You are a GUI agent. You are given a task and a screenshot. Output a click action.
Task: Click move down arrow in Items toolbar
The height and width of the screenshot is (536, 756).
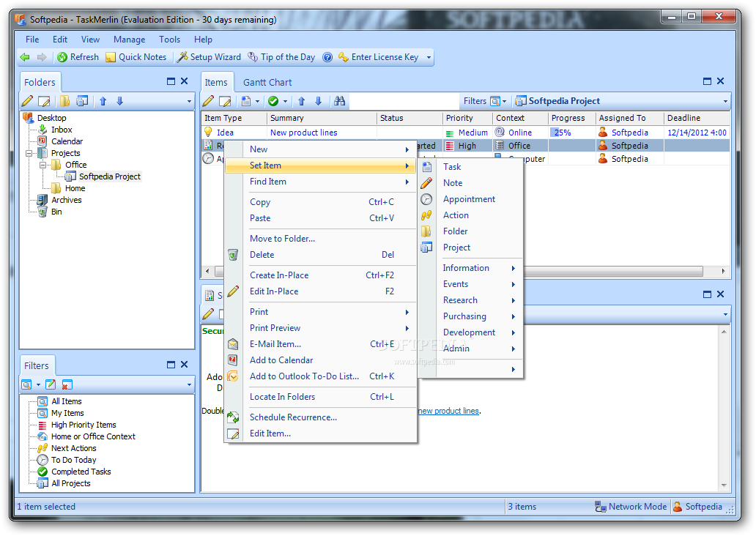click(x=318, y=101)
